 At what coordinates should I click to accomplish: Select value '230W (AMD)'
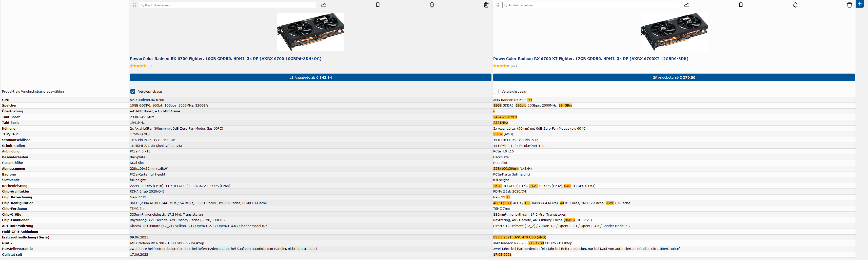coord(503,134)
